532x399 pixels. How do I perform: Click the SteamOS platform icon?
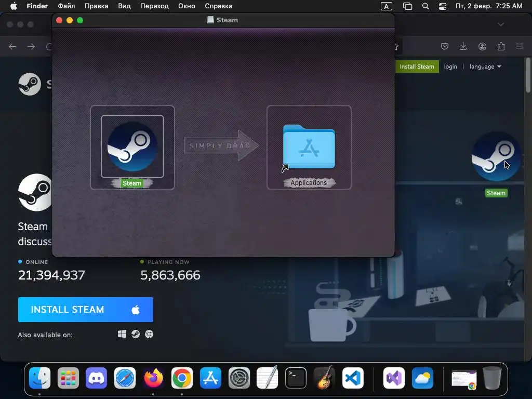point(136,334)
